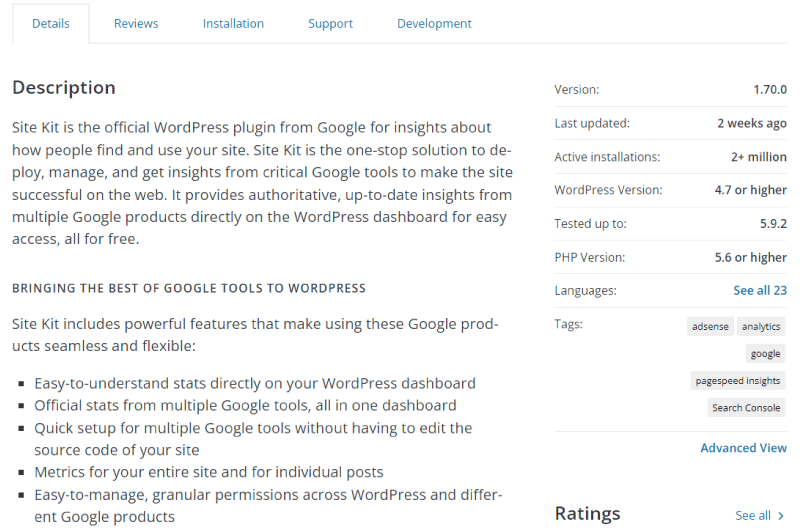Image resolution: width=800 pixels, height=530 pixels.
Task: Open the Installation tab
Action: tap(233, 23)
